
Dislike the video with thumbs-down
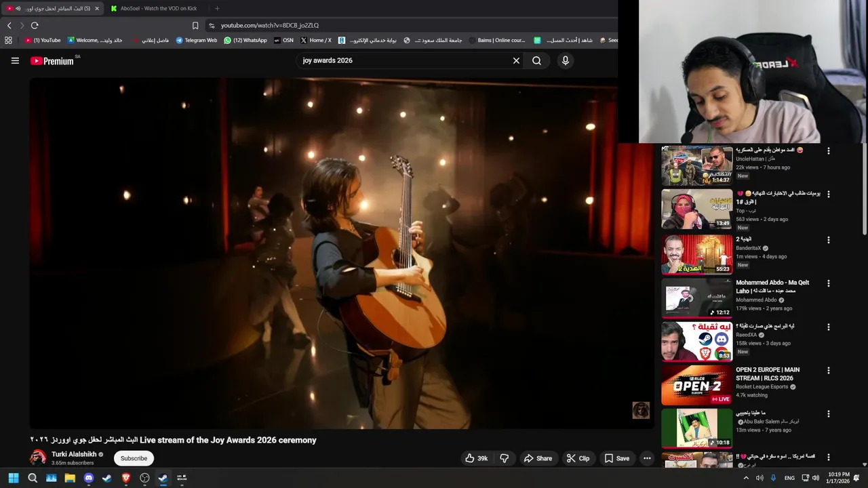click(504, 458)
